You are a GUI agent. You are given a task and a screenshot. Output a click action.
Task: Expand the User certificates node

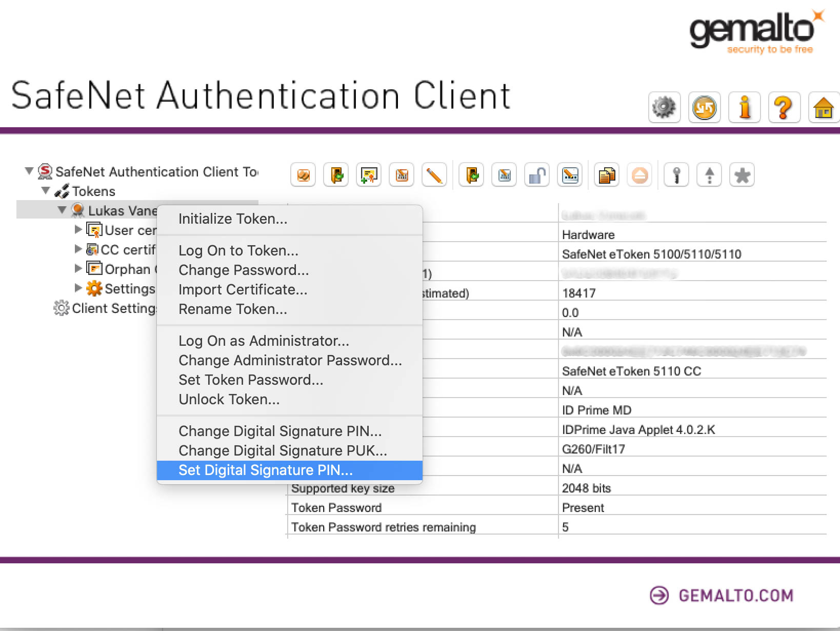pyautogui.click(x=78, y=229)
